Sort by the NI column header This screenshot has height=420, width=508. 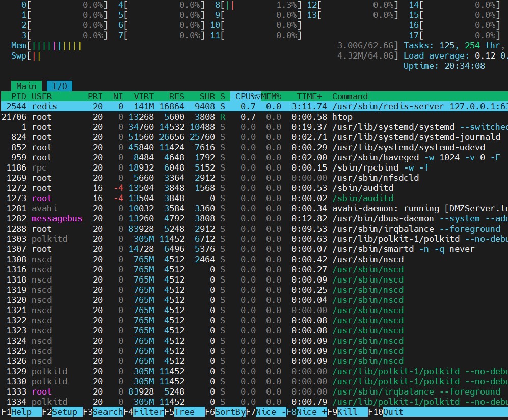(x=118, y=96)
